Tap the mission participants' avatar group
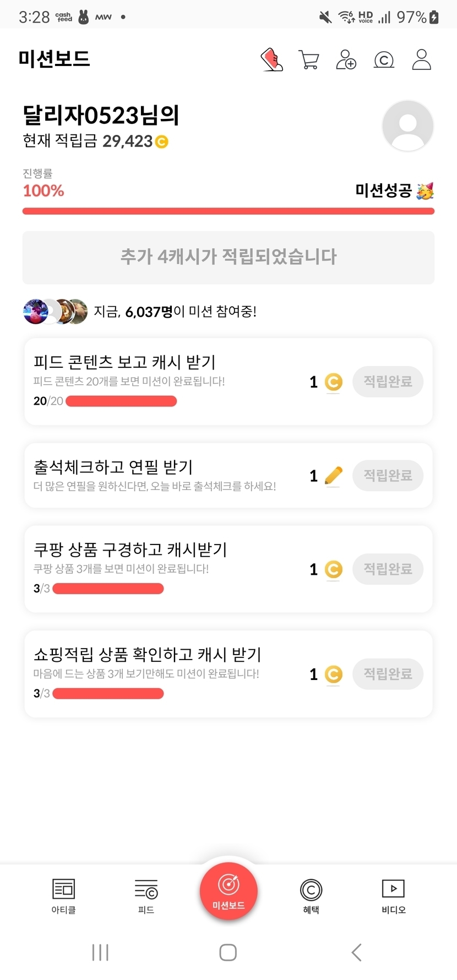 [x=55, y=312]
